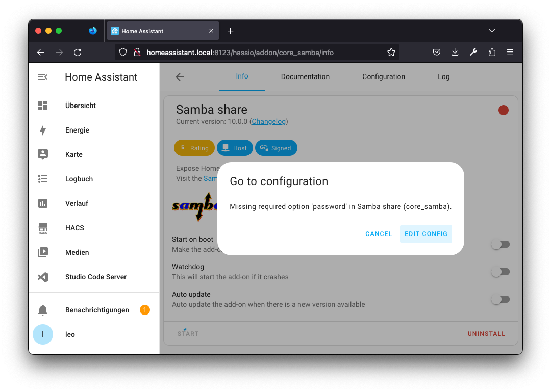The width and height of the screenshot is (551, 392).
Task: Open the HACS store icon
Action: point(43,228)
